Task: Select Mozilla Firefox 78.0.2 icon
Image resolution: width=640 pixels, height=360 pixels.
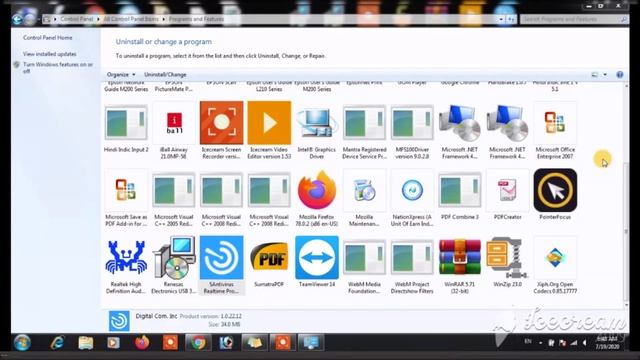Action: [317, 190]
